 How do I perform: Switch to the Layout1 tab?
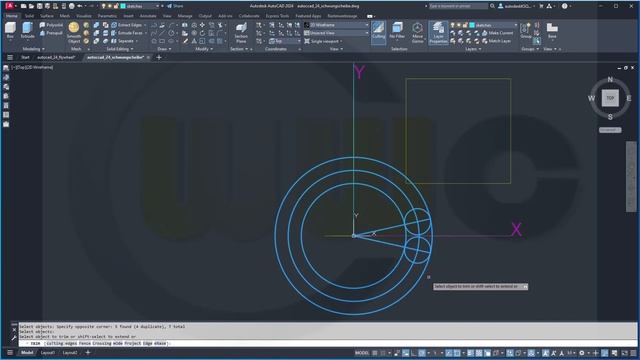point(48,353)
